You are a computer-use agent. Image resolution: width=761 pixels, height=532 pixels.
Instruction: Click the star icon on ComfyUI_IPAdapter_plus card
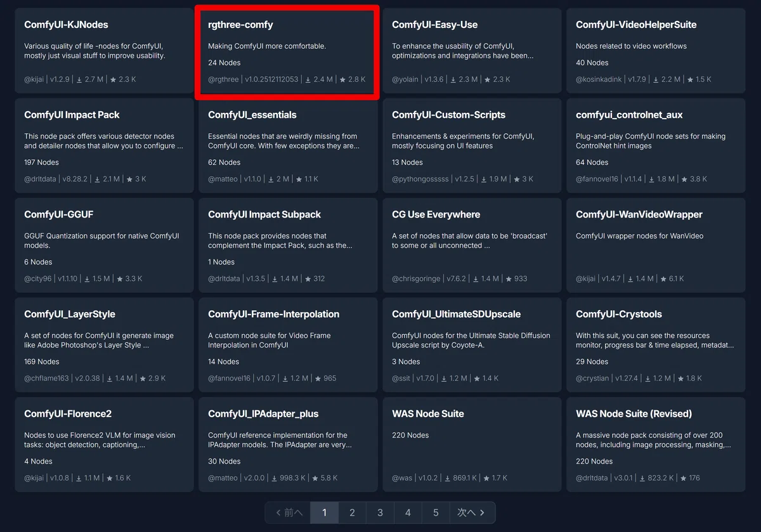(316, 478)
